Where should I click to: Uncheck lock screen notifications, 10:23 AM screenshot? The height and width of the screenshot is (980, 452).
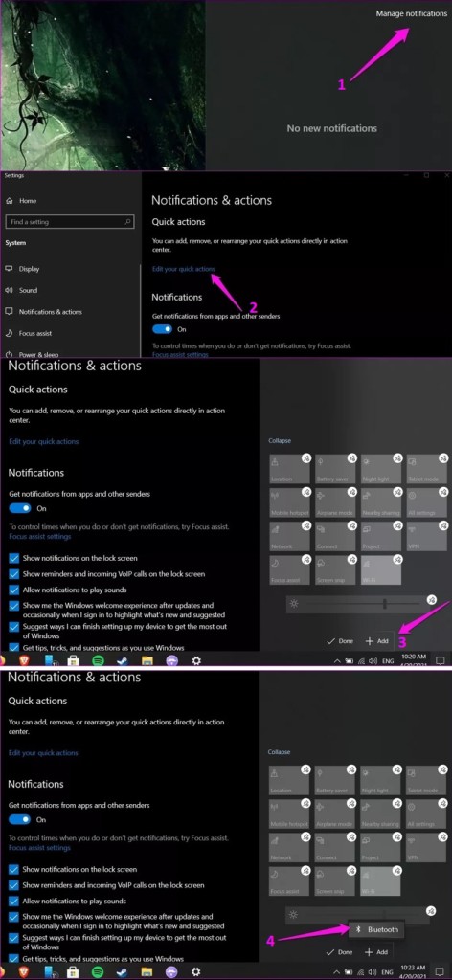[14, 869]
